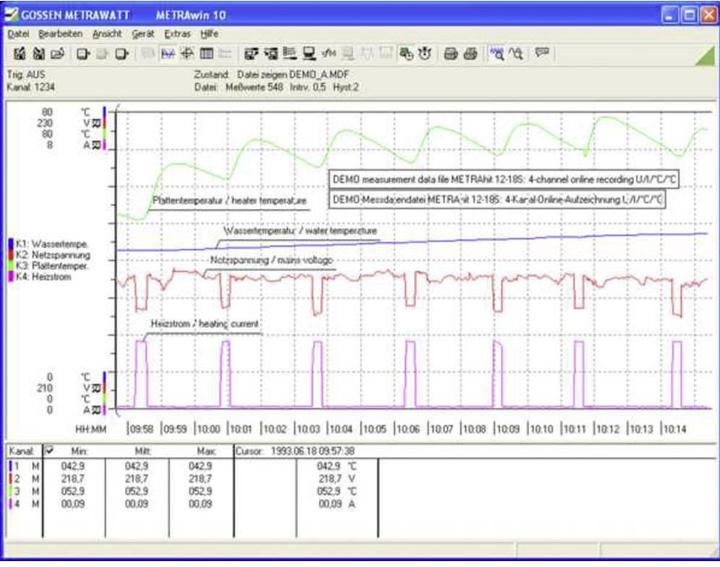Click the zoom-in magnifier icon
This screenshot has width=720, height=567.
click(496, 54)
